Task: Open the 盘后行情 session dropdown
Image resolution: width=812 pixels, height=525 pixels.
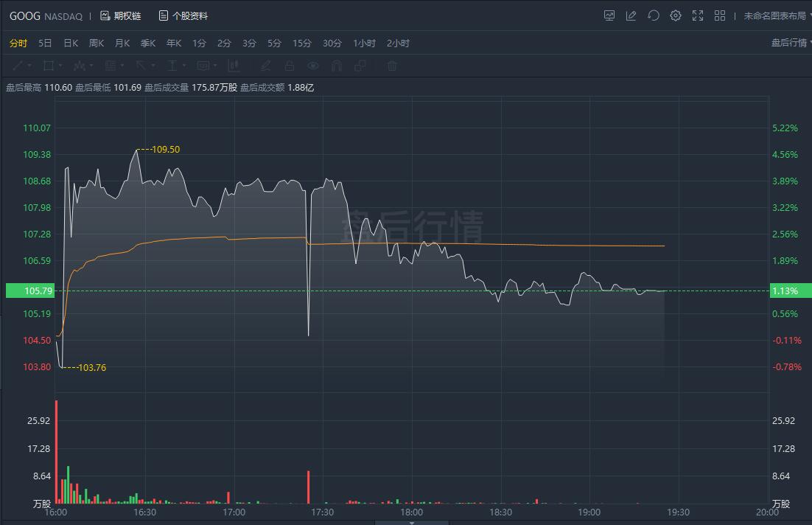Action: [791, 43]
